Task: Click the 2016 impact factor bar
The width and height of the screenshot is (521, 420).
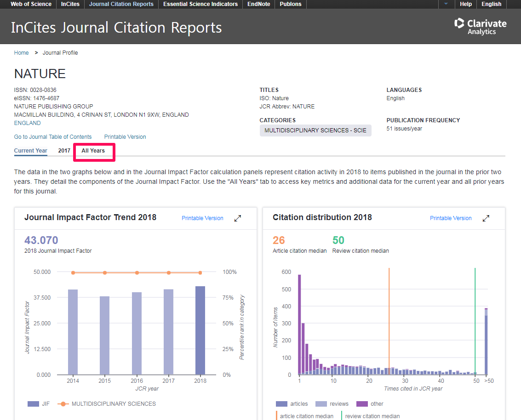Action: 137,333
